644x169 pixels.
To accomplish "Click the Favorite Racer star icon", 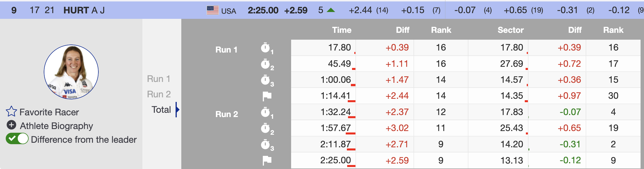I will click(x=11, y=112).
